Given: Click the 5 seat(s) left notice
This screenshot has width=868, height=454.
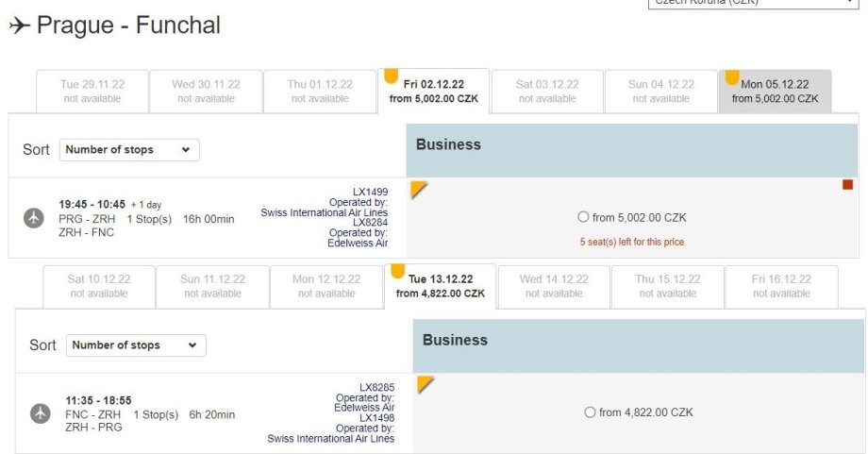Looking at the screenshot, I should (x=631, y=242).
